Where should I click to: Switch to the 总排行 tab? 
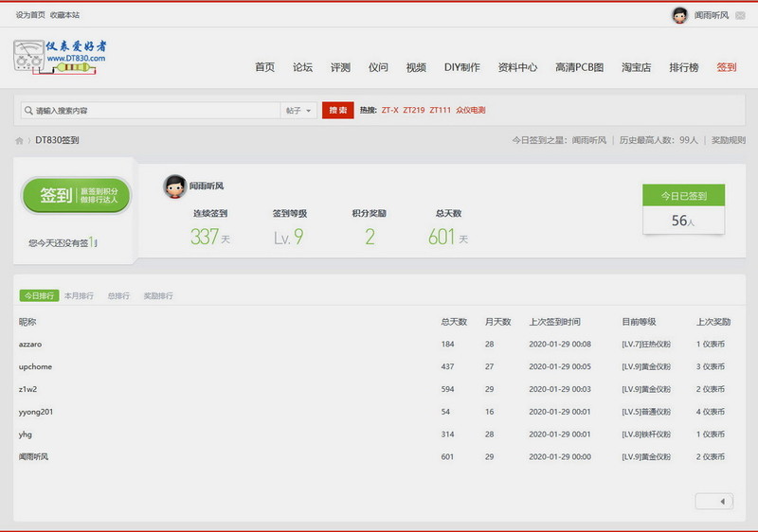[x=118, y=296]
